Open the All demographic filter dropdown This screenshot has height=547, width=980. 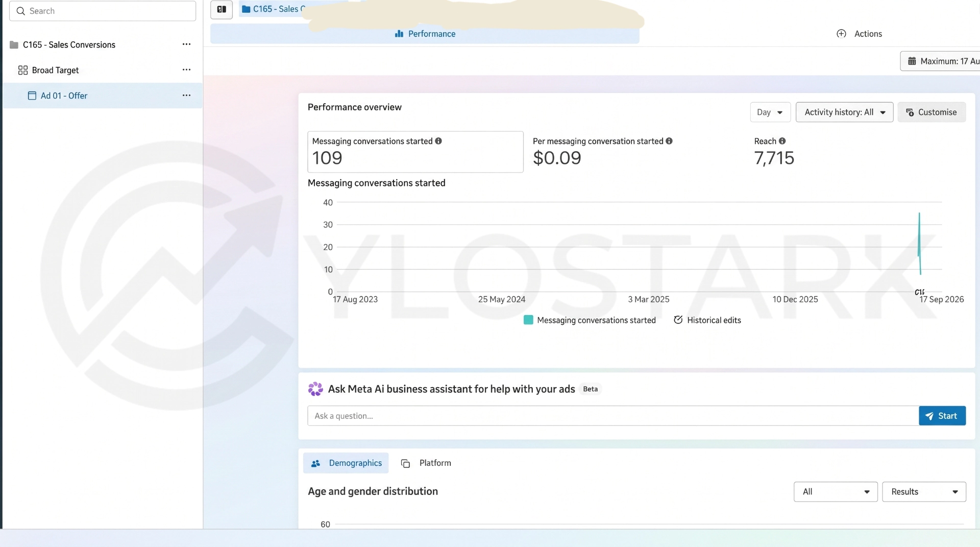point(836,492)
